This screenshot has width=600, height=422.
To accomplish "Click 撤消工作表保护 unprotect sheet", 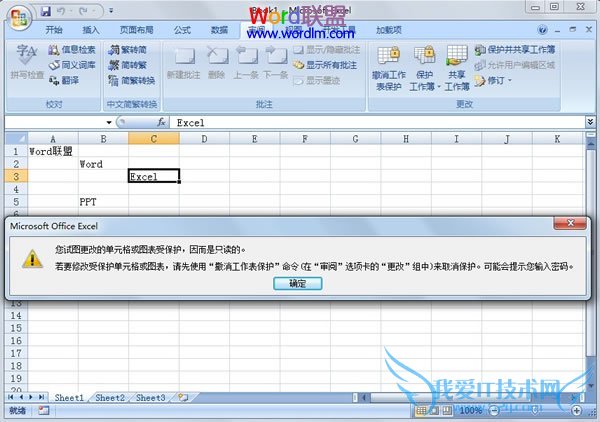I will (389, 68).
